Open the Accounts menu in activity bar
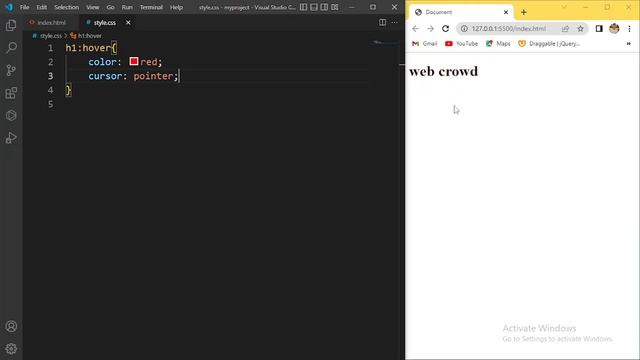This screenshot has height=360, width=640. (x=11, y=327)
